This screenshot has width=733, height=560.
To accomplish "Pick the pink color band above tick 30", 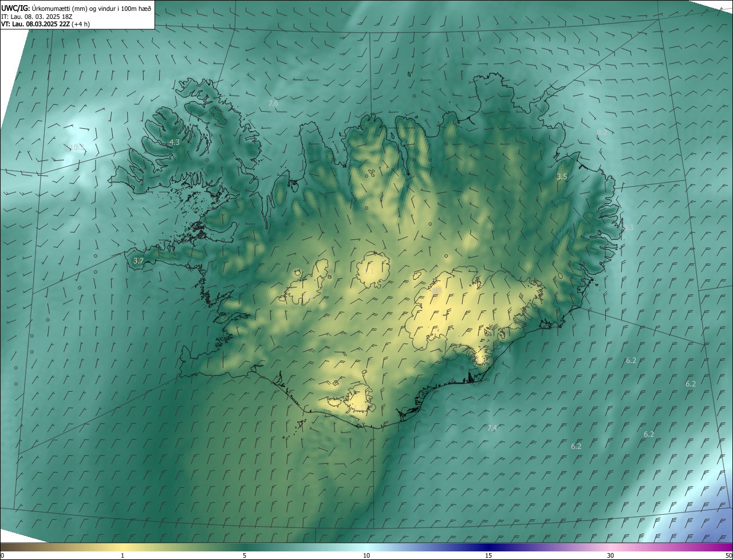I will [610, 547].
